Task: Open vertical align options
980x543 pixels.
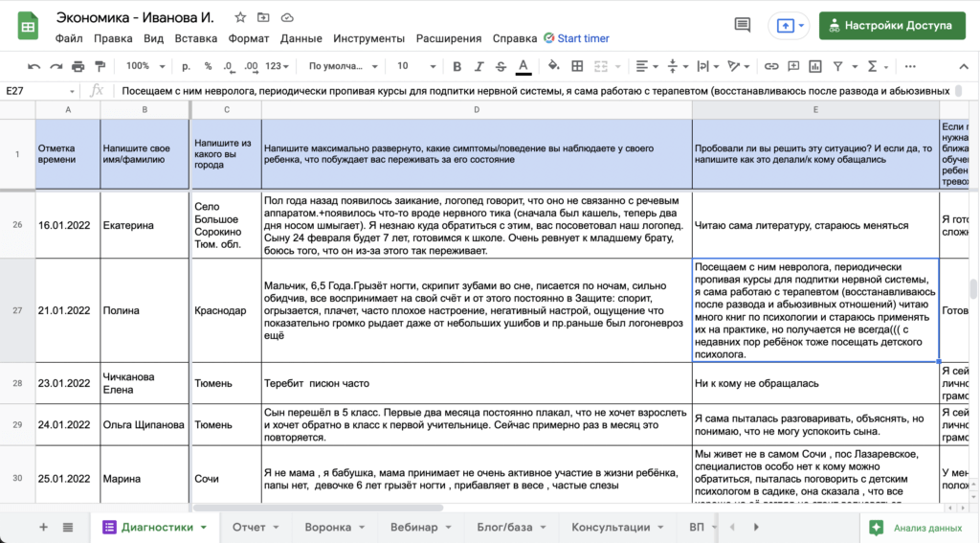Action: (678, 66)
